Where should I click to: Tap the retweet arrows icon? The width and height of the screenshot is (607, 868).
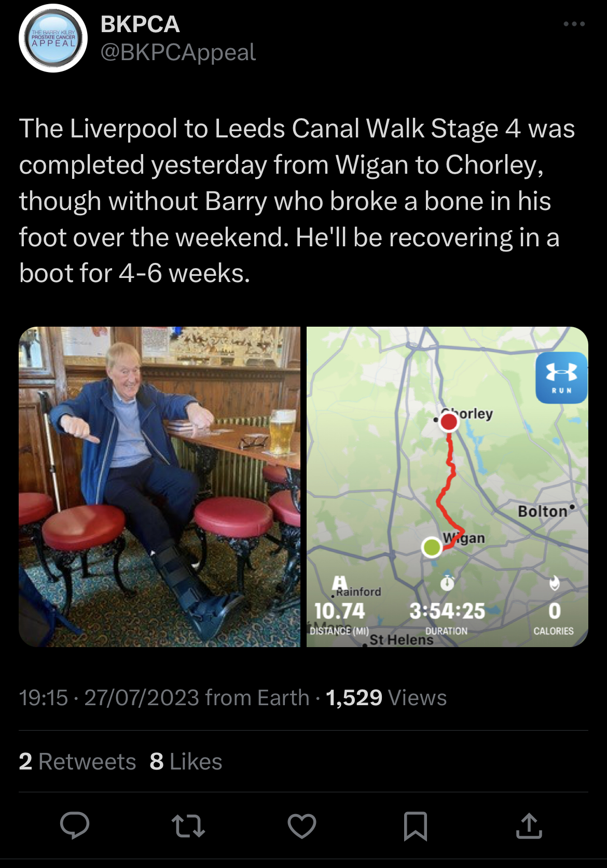pos(188,825)
